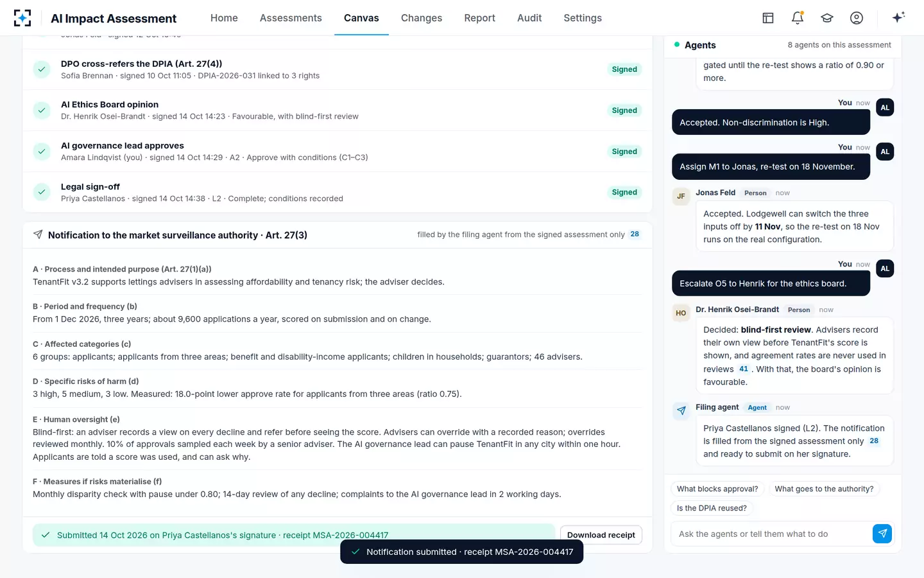
Task: Open the Assessments tab
Action: 291,18
